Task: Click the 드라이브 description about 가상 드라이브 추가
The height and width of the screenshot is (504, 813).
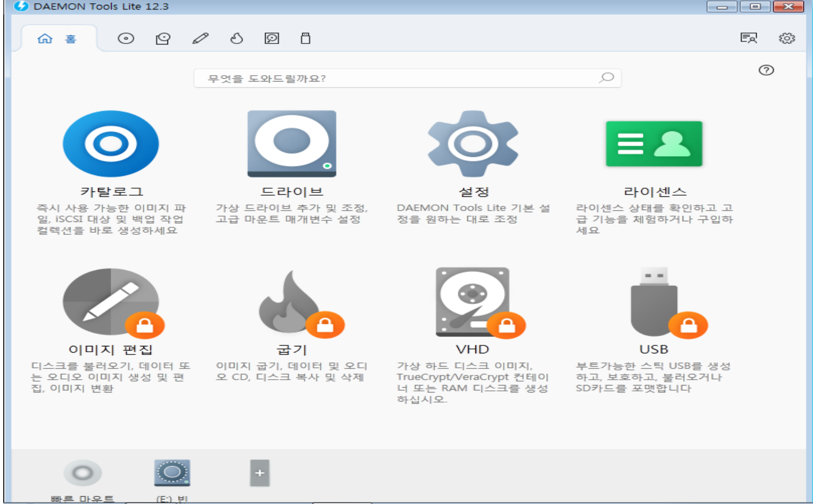Action: click(292, 213)
